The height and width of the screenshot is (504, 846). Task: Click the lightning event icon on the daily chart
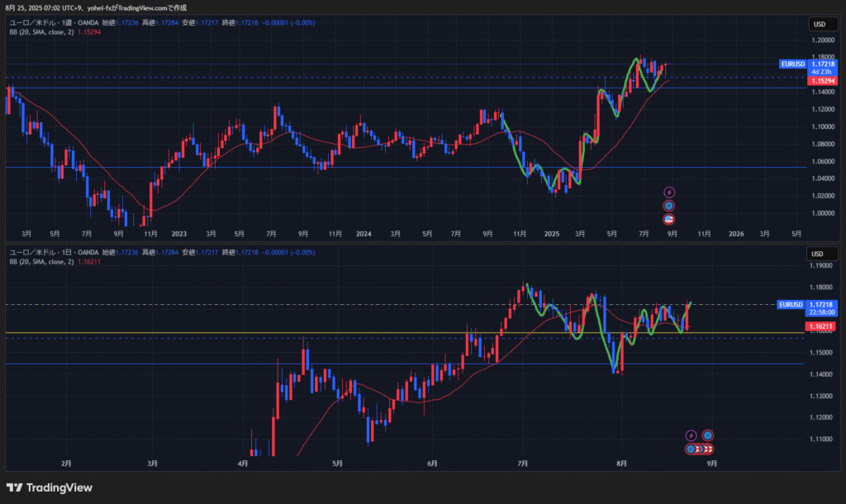692,435
